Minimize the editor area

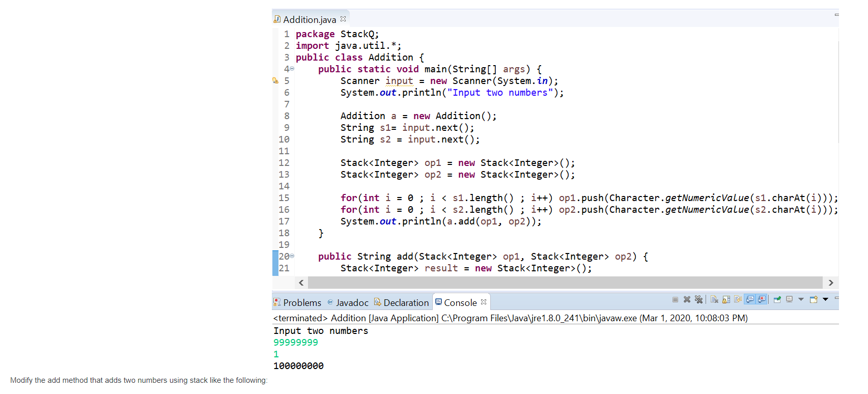coord(836,15)
